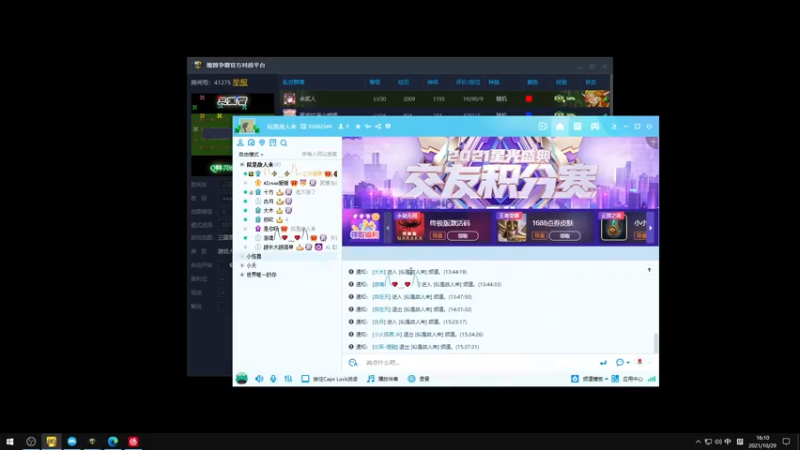Image resolution: width=800 pixels, height=450 pixels.
Task: Click the green user avatar in bottom bar
Action: click(x=242, y=379)
